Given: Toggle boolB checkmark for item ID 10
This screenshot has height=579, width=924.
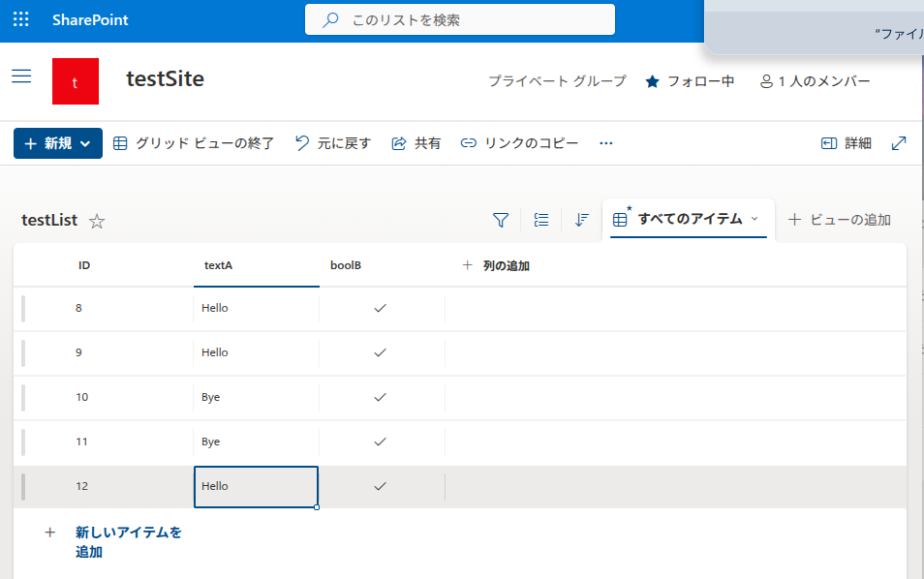Looking at the screenshot, I should pos(381,397).
